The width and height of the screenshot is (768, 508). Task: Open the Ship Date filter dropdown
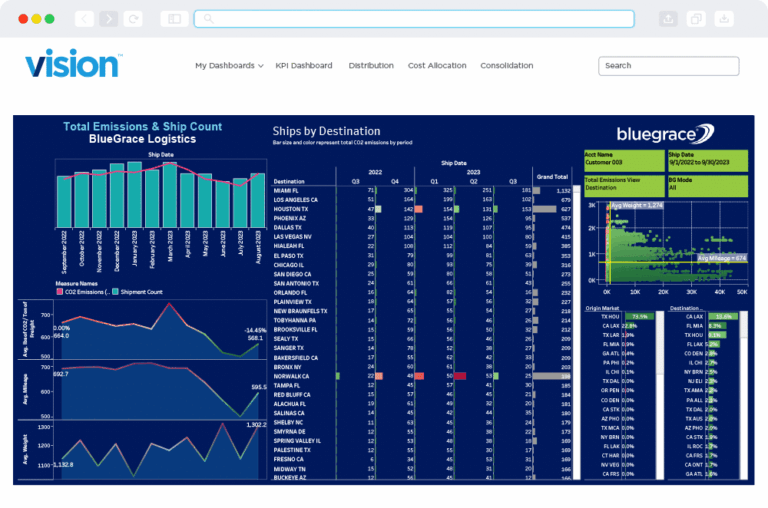[x=708, y=161]
